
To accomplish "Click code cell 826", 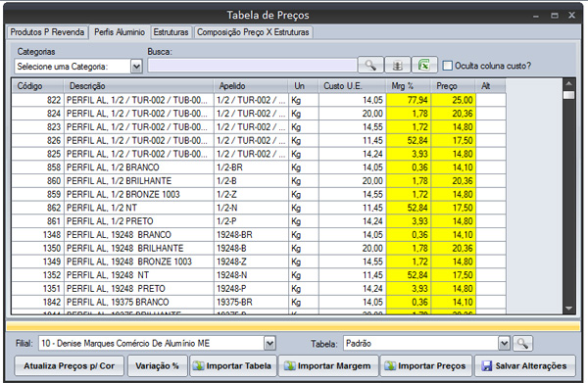I will point(37,140).
